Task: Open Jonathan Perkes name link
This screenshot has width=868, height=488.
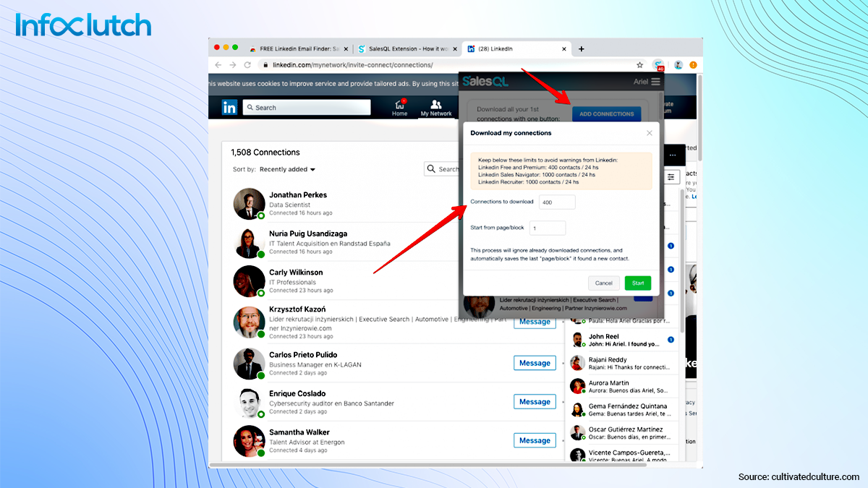Action: 298,195
